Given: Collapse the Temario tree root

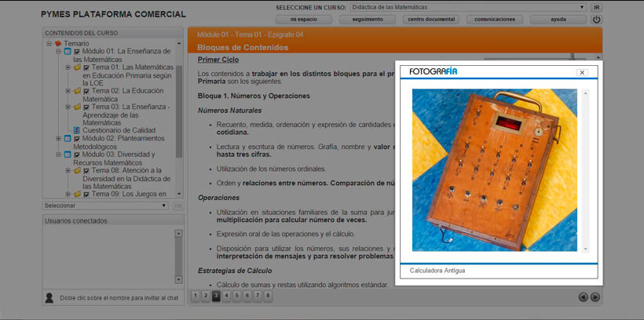Looking at the screenshot, I should (x=49, y=43).
